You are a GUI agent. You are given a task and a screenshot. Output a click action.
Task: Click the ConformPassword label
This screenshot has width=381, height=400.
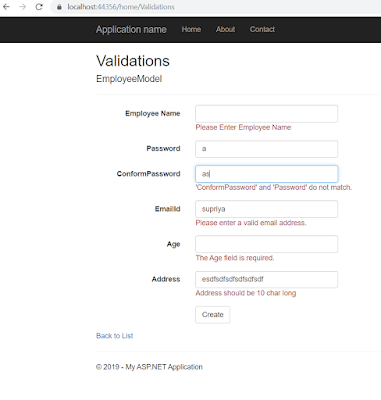pos(148,174)
